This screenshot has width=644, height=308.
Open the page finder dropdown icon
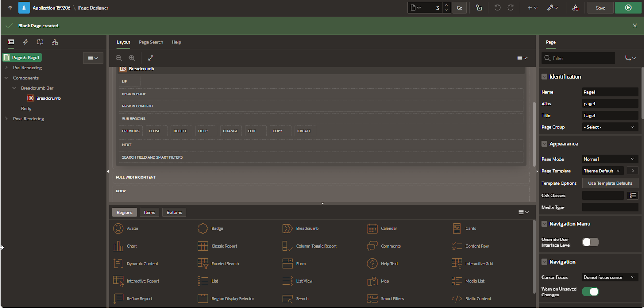(x=416, y=8)
